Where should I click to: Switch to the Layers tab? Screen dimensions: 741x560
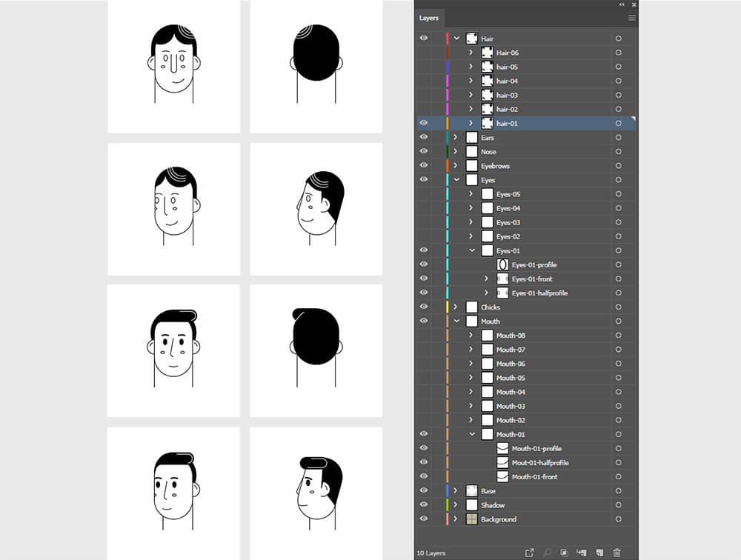429,17
